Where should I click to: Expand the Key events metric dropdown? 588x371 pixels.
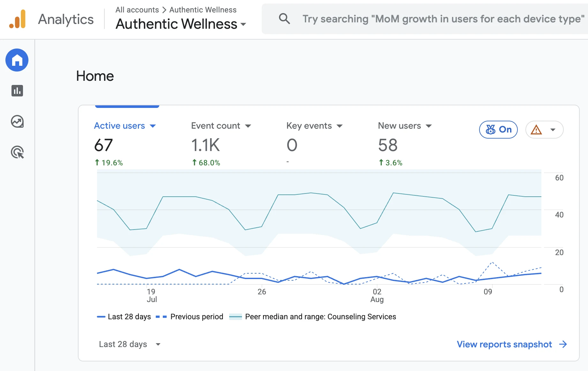coord(340,126)
